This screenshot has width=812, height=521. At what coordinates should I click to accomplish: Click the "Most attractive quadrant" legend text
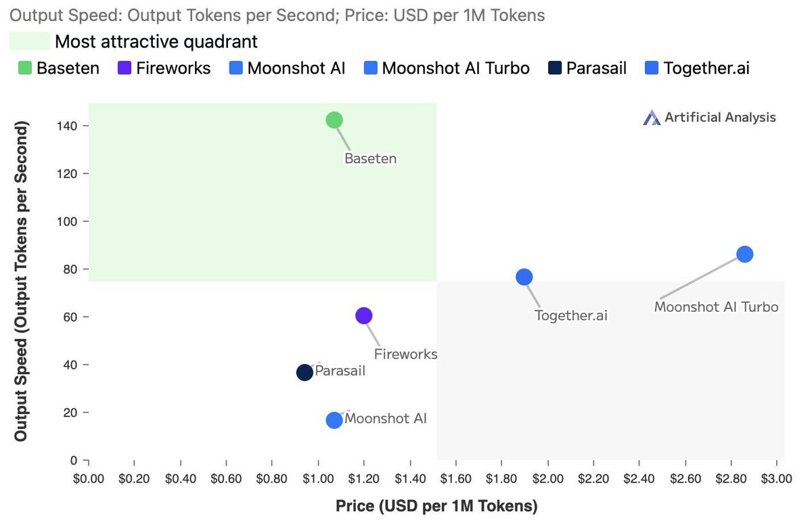pyautogui.click(x=156, y=42)
